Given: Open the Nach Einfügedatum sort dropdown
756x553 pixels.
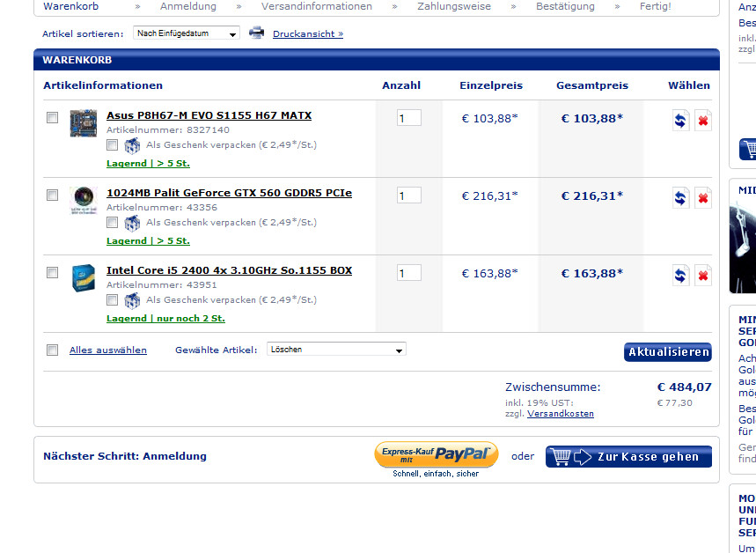Looking at the screenshot, I should point(186,33).
